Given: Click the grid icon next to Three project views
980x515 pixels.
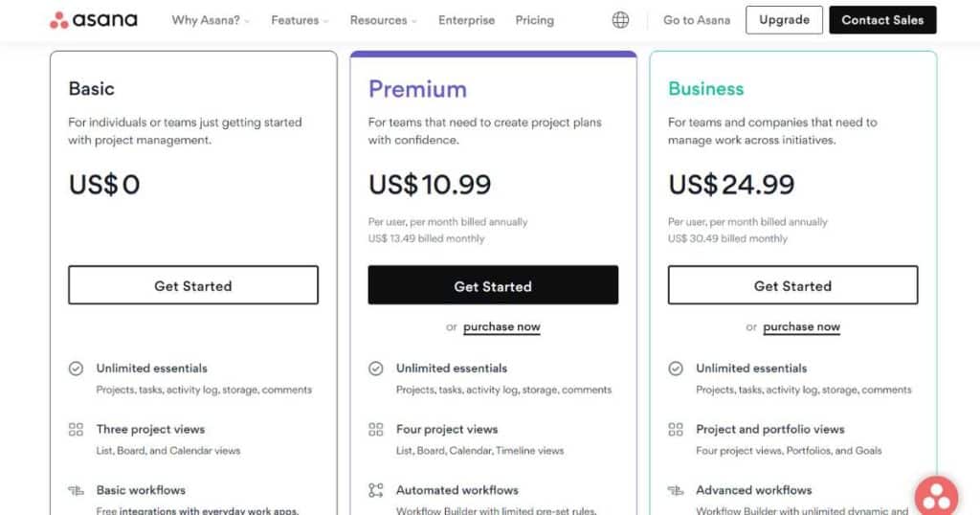Looking at the screenshot, I should pos(76,430).
